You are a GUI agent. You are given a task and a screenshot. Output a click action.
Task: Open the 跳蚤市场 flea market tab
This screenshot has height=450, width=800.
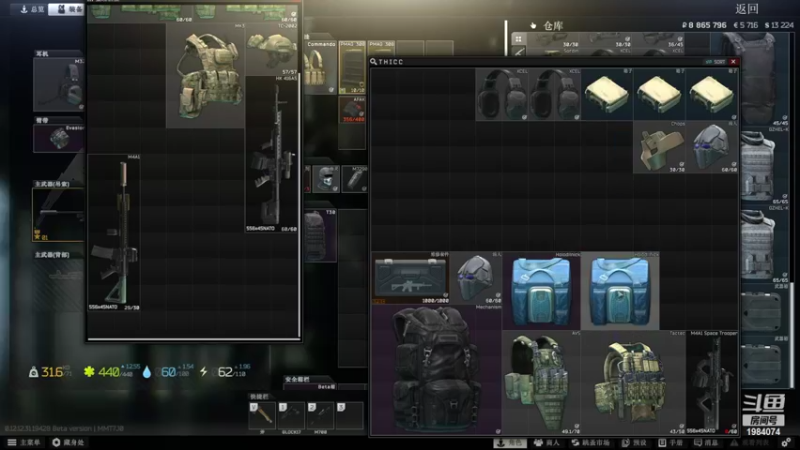click(x=591, y=443)
